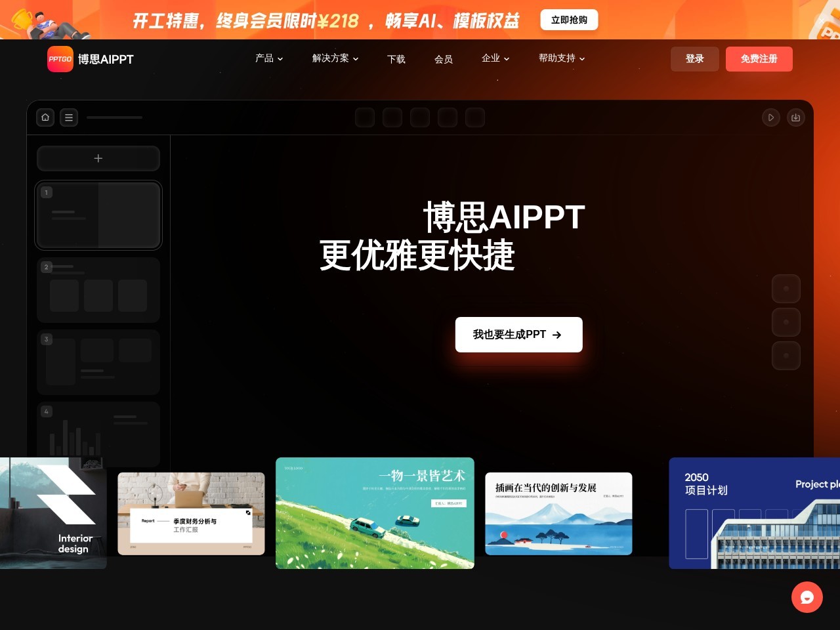Image resolution: width=840 pixels, height=630 pixels.
Task: Select the 下载 menu item
Action: [x=396, y=59]
